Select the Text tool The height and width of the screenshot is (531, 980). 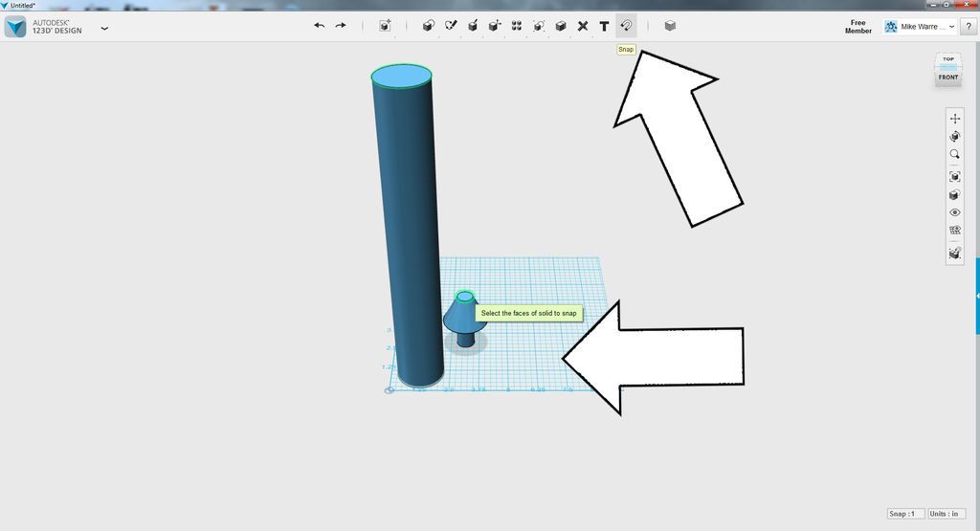(x=604, y=26)
